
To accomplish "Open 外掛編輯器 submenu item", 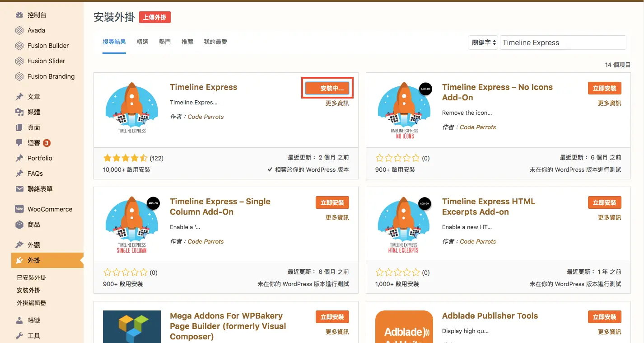I will (x=31, y=303).
